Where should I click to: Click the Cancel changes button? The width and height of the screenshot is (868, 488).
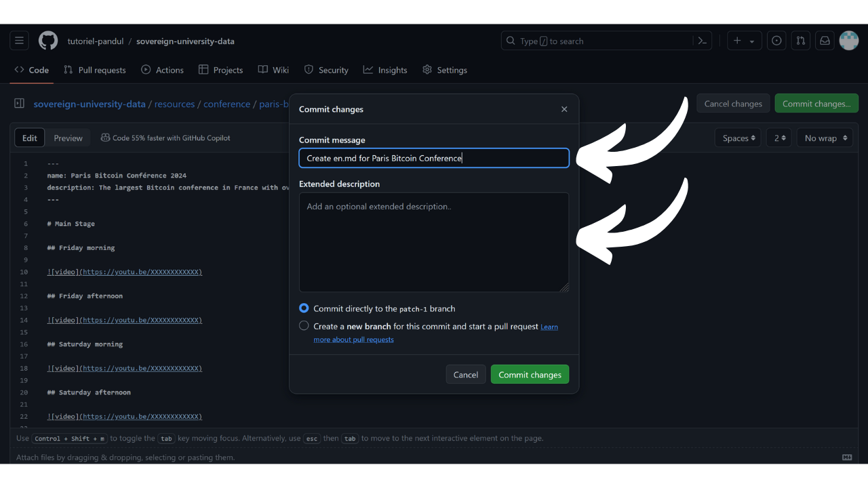(x=733, y=104)
